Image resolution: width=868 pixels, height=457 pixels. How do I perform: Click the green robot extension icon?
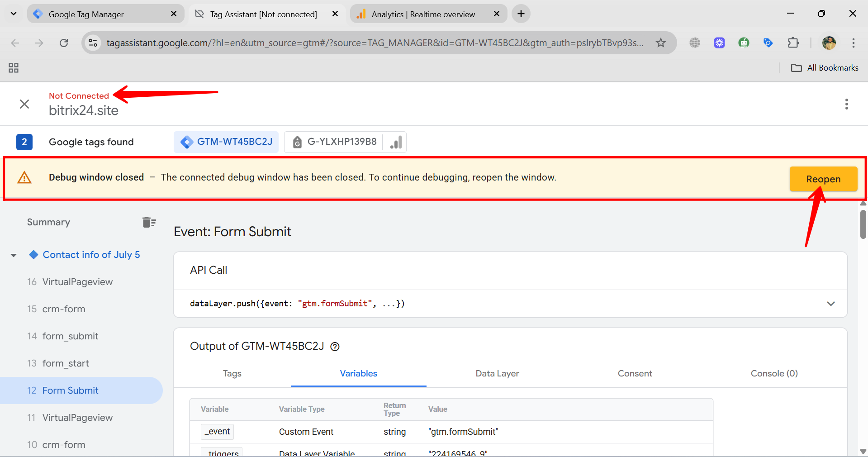(x=744, y=43)
